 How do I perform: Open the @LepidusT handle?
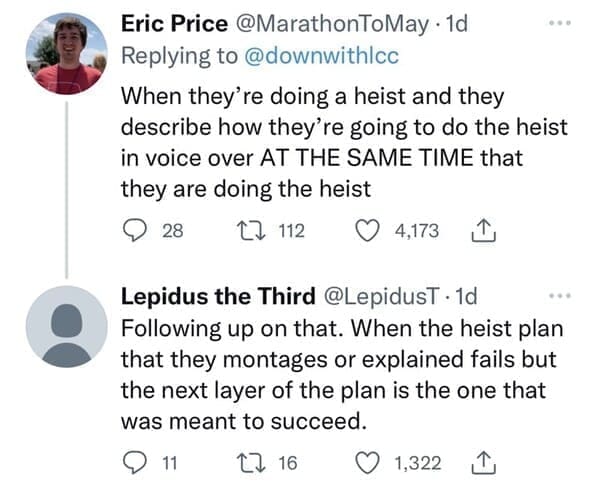[x=382, y=297]
